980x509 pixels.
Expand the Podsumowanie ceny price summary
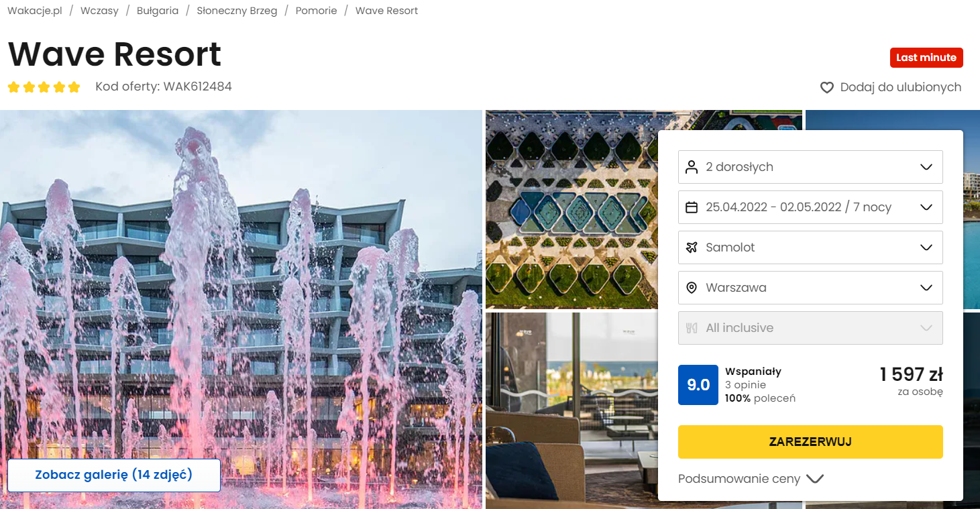(x=751, y=479)
